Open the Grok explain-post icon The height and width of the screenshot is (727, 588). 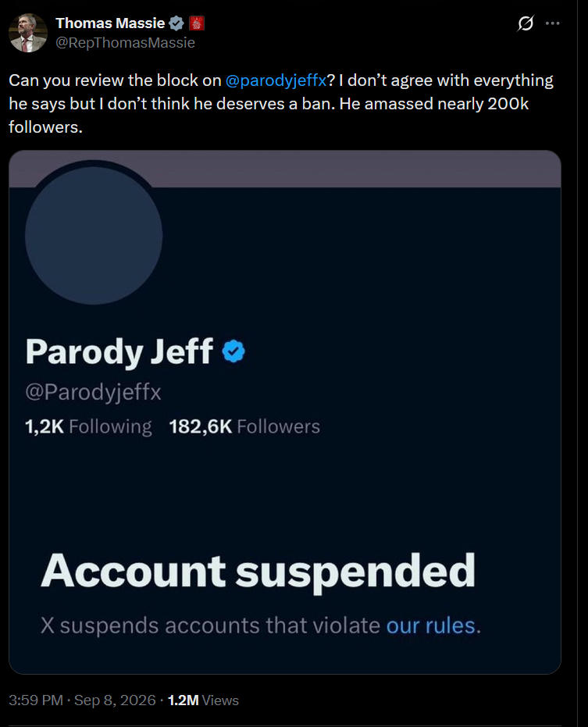[x=526, y=23]
